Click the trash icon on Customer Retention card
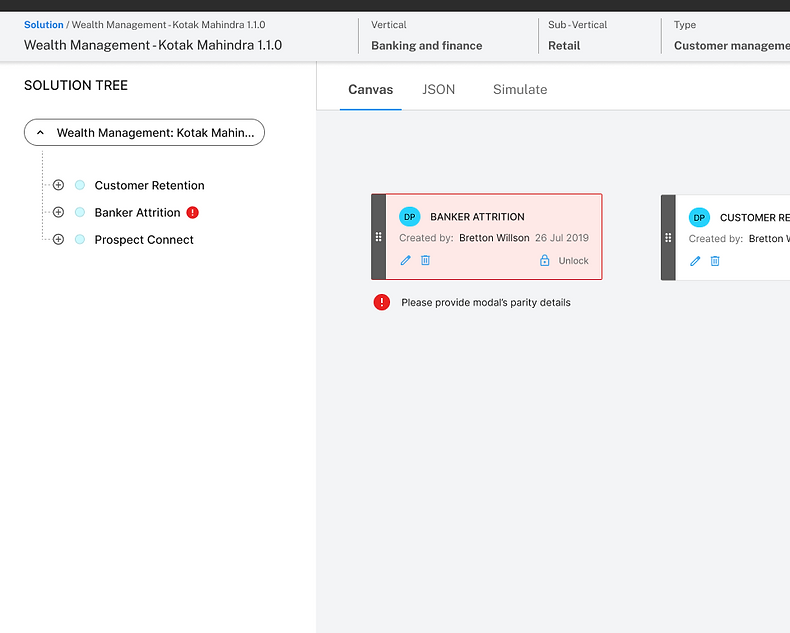The height and width of the screenshot is (633, 790). (715, 261)
